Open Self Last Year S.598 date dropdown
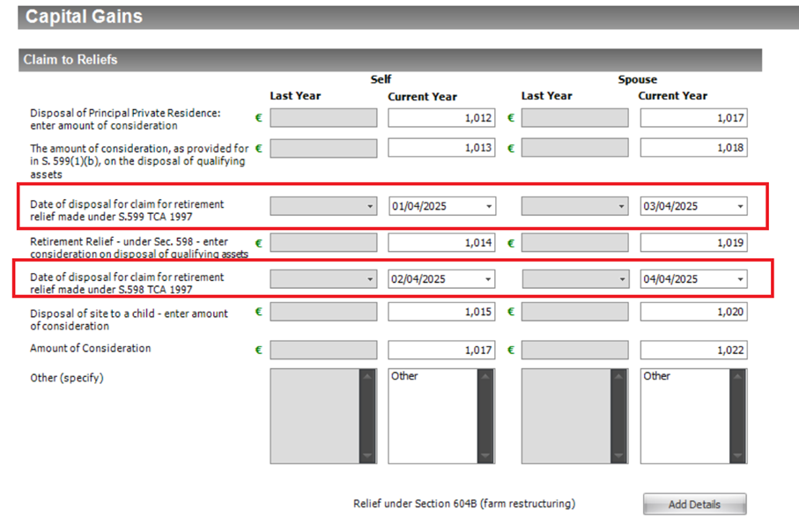Image resolution: width=799 pixels, height=532 pixels. [x=370, y=279]
